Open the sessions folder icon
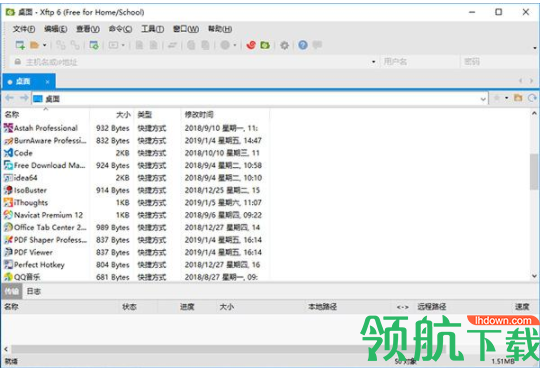The image size is (540, 368). (x=34, y=45)
